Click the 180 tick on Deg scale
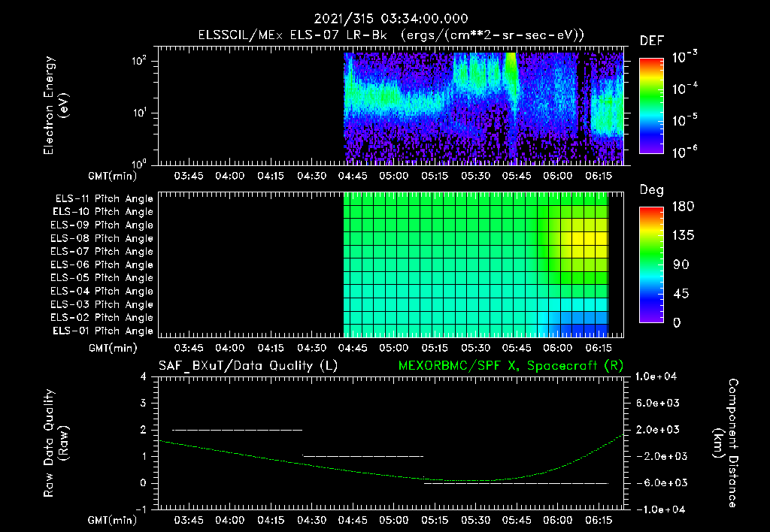This screenshot has height=532, width=770. click(683, 207)
